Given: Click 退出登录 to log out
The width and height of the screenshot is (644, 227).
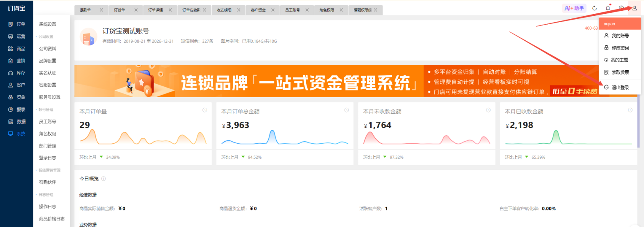Looking at the screenshot, I should pos(620,88).
